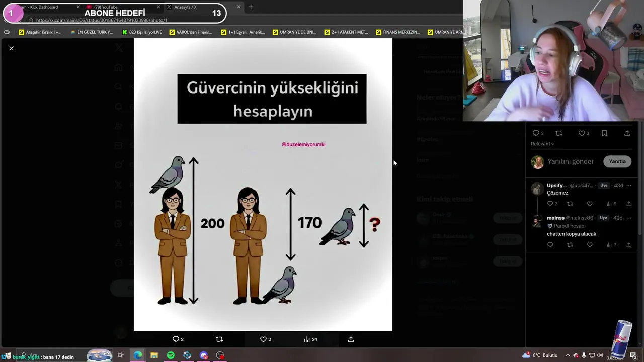This screenshot has width=644, height=362.
Task: Click the heart icon at the top of the right panel
Action: coord(584,133)
